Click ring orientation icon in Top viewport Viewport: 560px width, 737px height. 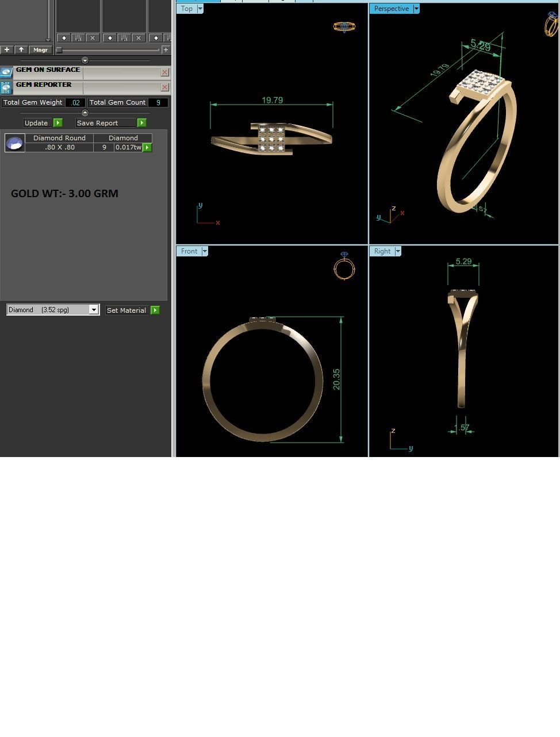tap(344, 26)
